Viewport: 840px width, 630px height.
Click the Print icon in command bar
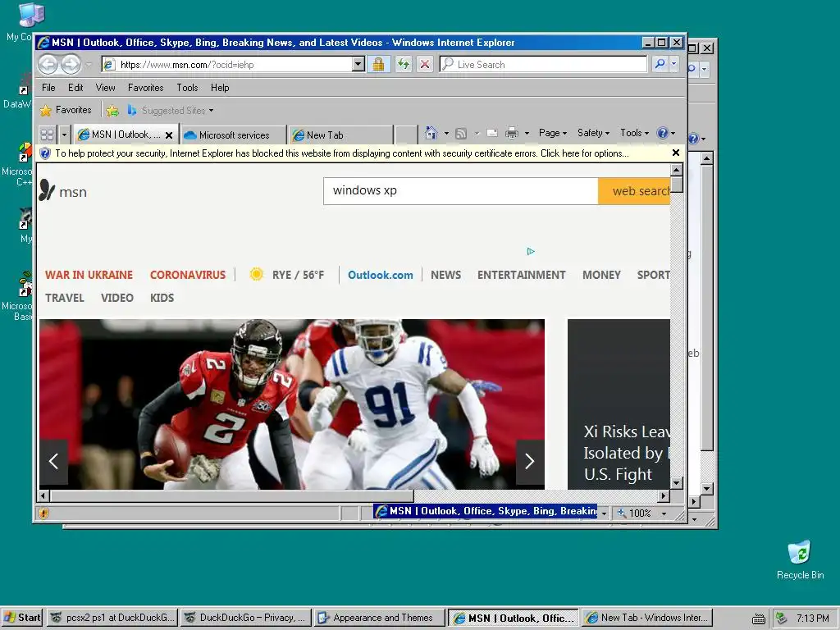512,134
